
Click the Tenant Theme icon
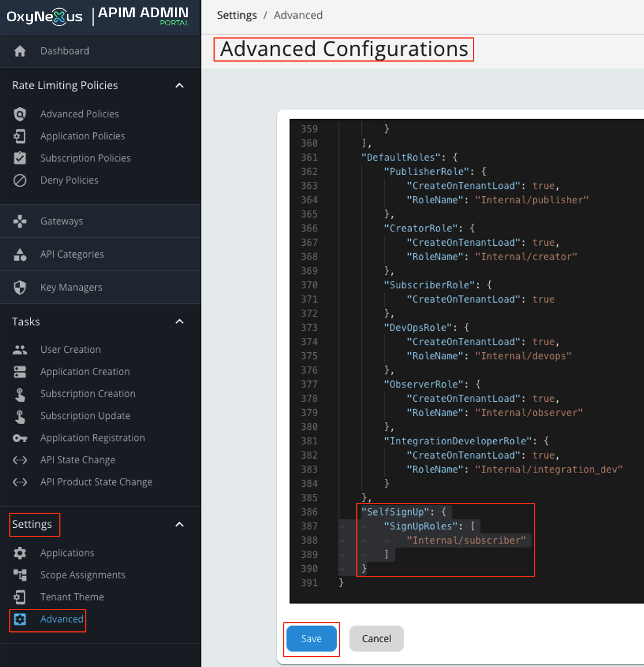click(x=20, y=597)
